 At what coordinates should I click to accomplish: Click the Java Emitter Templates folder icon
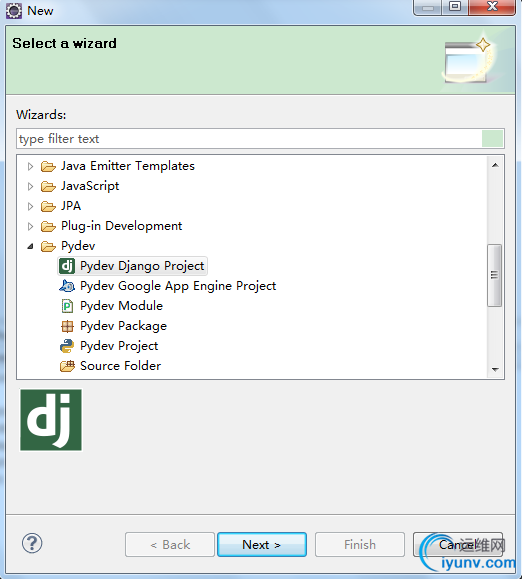(x=48, y=166)
